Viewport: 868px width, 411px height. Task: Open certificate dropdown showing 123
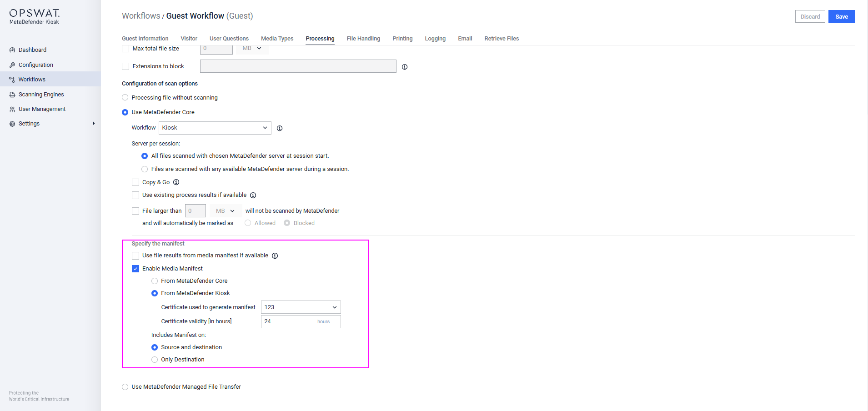[301, 307]
